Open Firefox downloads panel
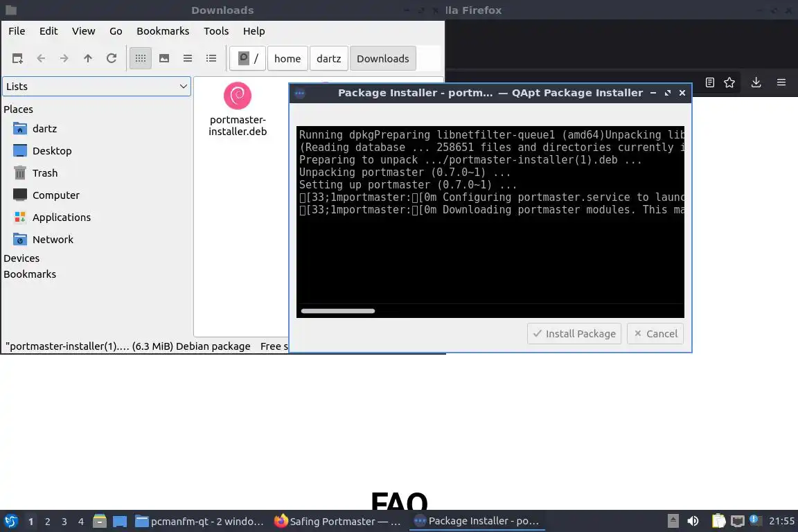This screenshot has height=532, width=798. [756, 82]
